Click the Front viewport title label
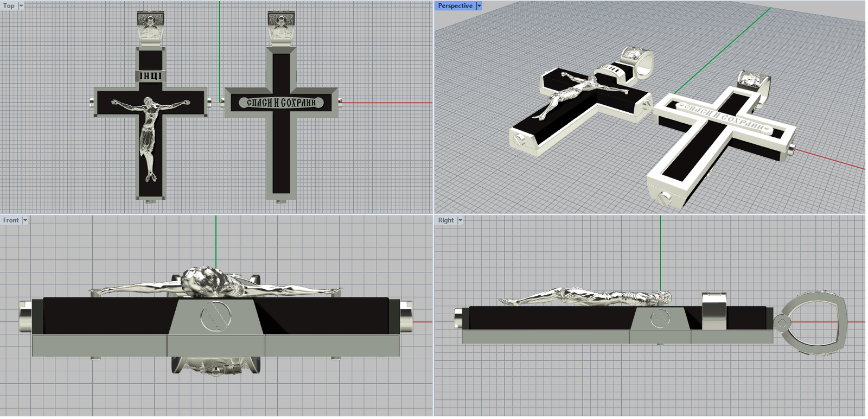 pos(10,220)
